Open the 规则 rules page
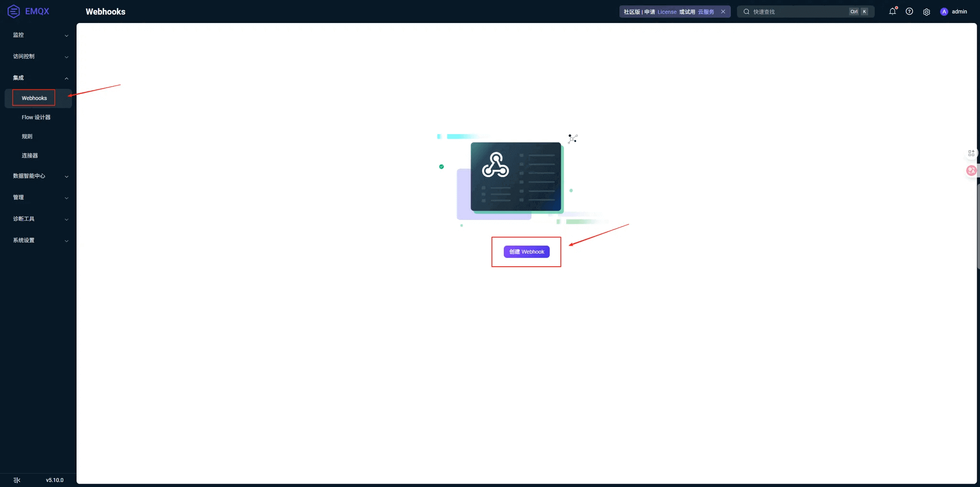The height and width of the screenshot is (487, 980). 27,136
